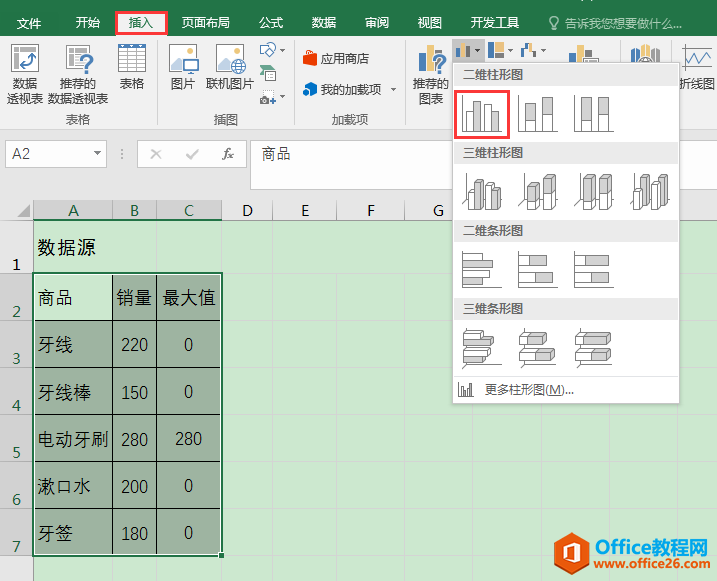Insert a 3-D clustered column chart
Image resolution: width=717 pixels, height=581 pixels.
pos(483,191)
